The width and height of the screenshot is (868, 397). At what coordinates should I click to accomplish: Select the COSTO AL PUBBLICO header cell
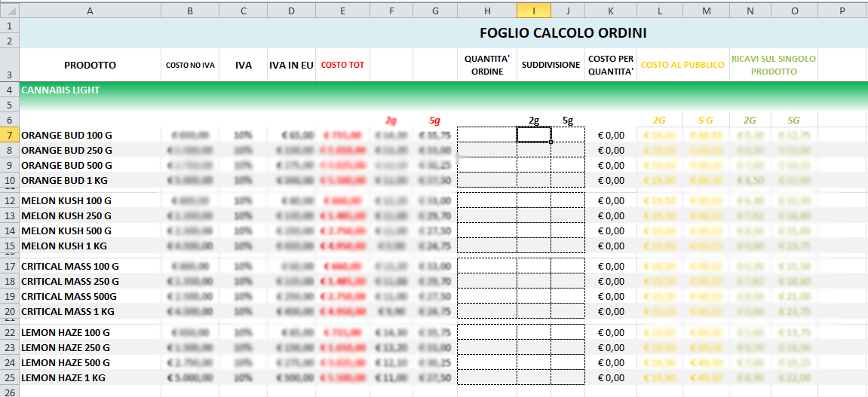click(x=682, y=66)
